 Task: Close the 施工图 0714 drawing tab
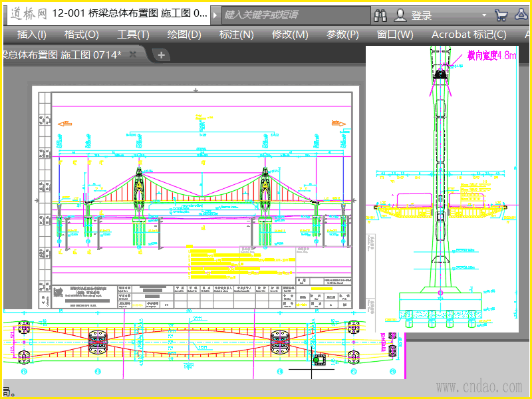pos(133,55)
